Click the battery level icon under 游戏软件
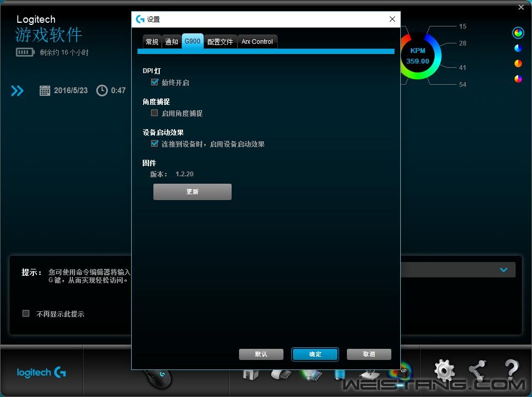This screenshot has width=532, height=397. coord(25,52)
